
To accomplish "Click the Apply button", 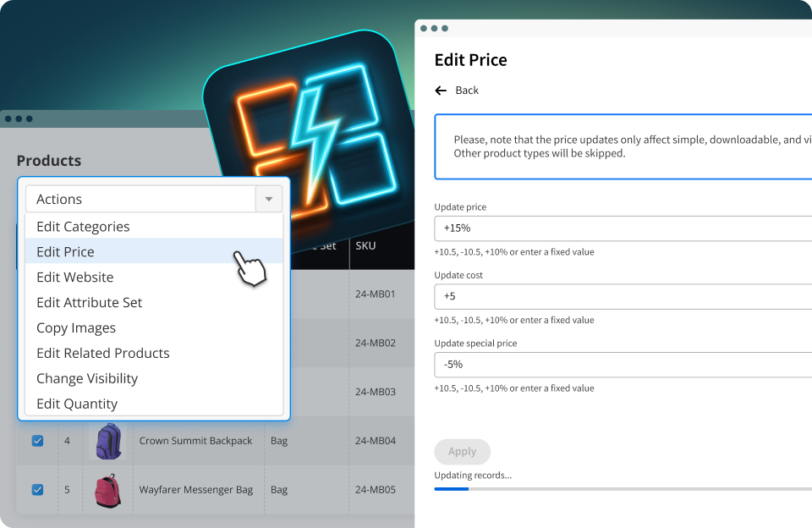I will click(462, 452).
